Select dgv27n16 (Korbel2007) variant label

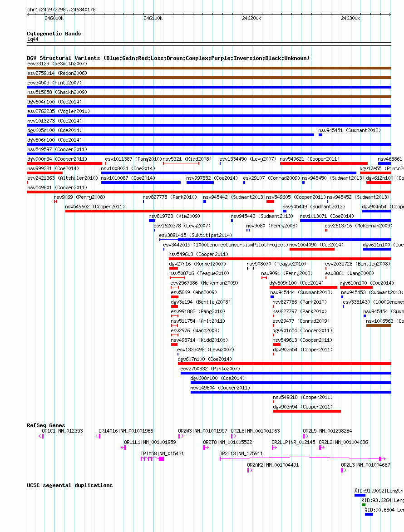[197, 263]
